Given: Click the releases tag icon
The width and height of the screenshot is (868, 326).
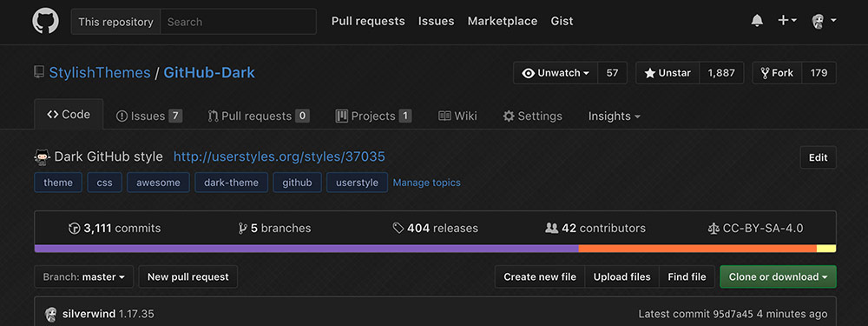Looking at the screenshot, I should (398, 229).
